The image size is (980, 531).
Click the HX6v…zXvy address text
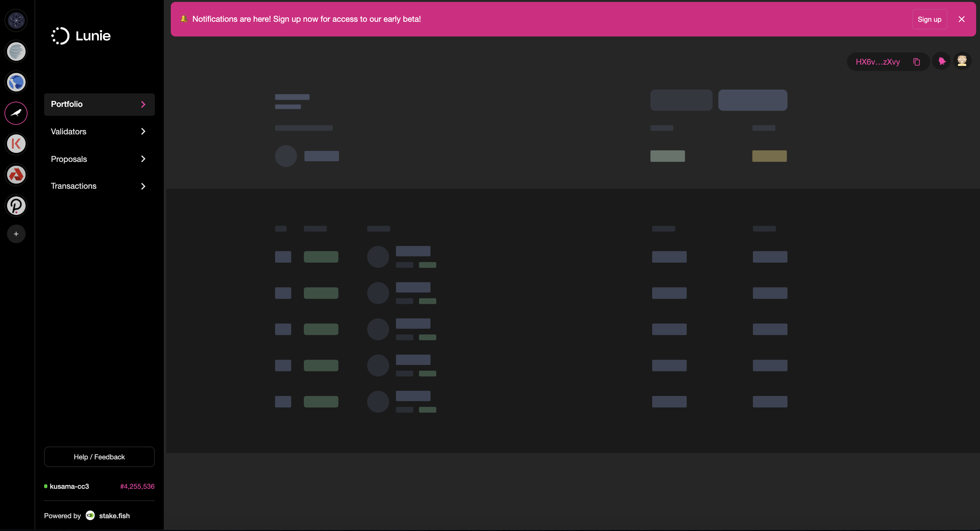(x=878, y=62)
